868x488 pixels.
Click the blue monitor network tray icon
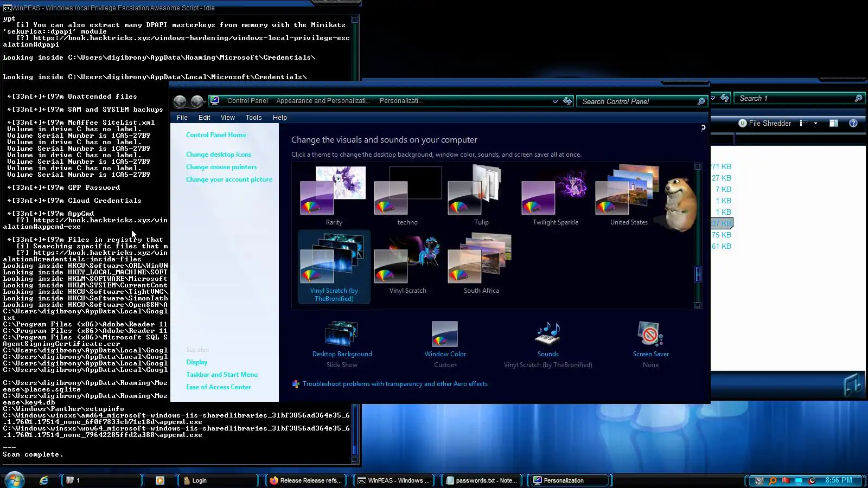click(x=799, y=480)
